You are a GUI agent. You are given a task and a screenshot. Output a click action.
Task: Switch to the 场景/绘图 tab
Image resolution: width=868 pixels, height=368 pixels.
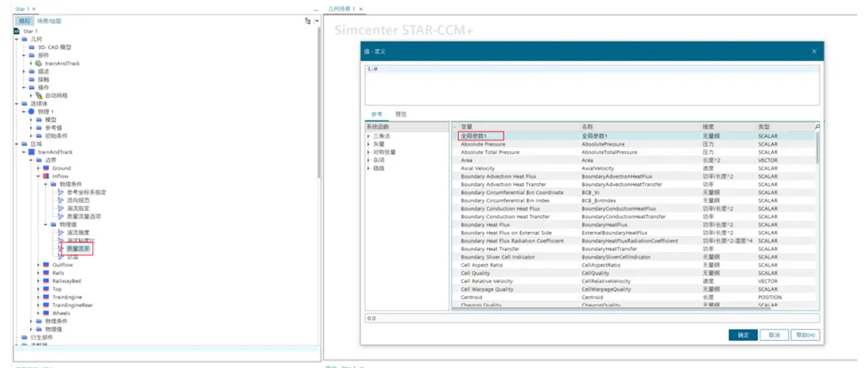click(x=49, y=21)
